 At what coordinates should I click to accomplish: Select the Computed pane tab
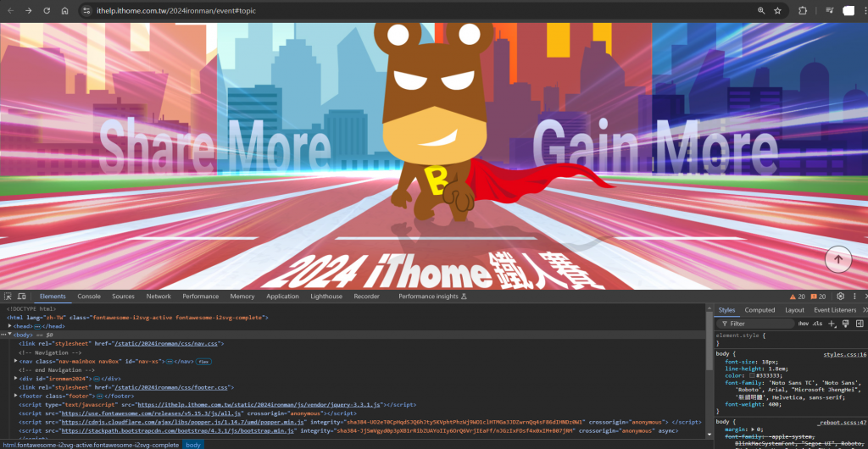coord(759,310)
